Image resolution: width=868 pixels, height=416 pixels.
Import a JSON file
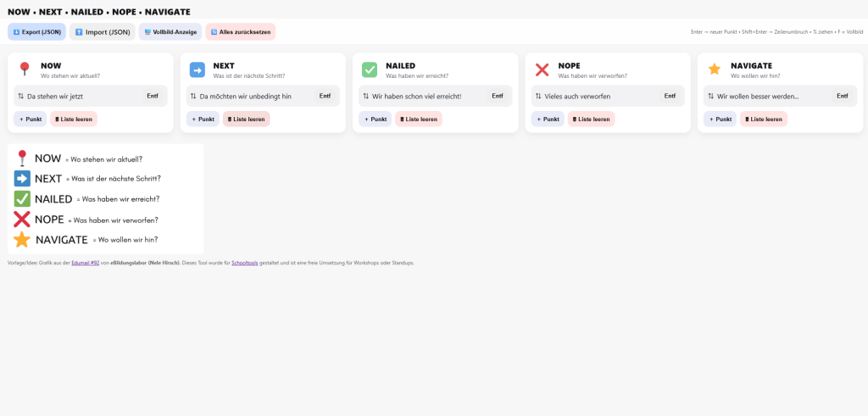[102, 31]
